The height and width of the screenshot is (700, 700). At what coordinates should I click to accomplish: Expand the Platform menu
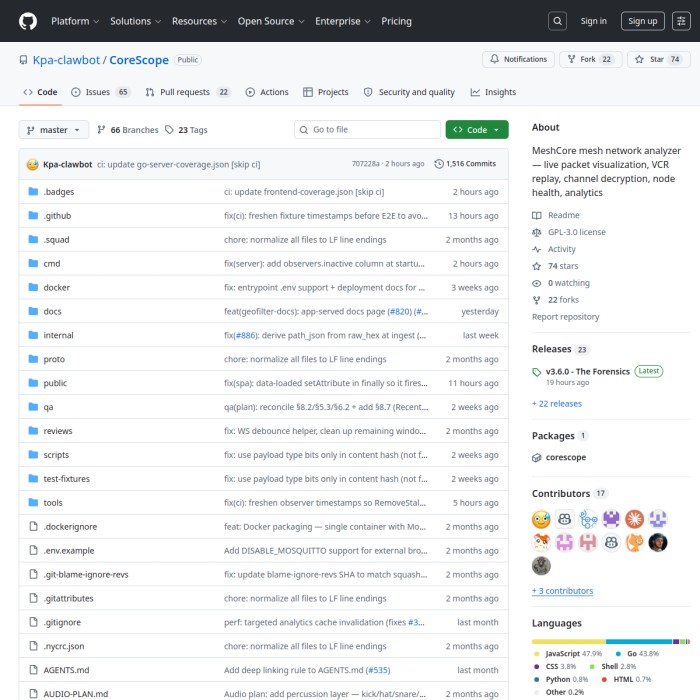pos(75,21)
